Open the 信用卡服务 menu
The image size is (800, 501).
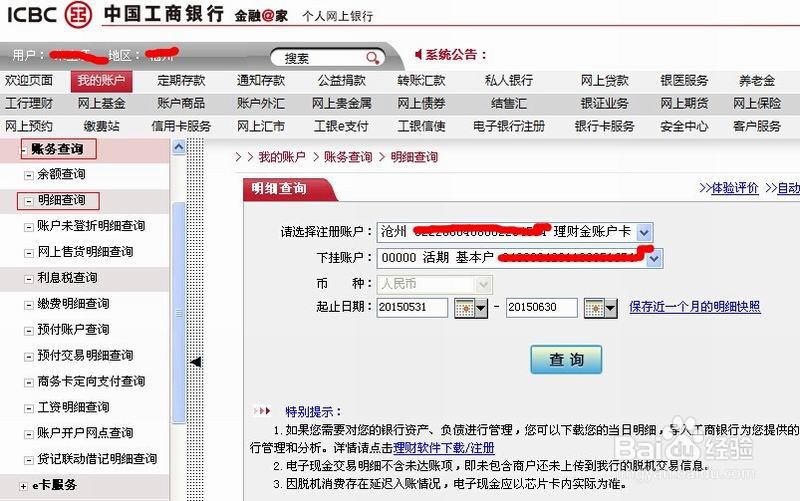(x=181, y=126)
